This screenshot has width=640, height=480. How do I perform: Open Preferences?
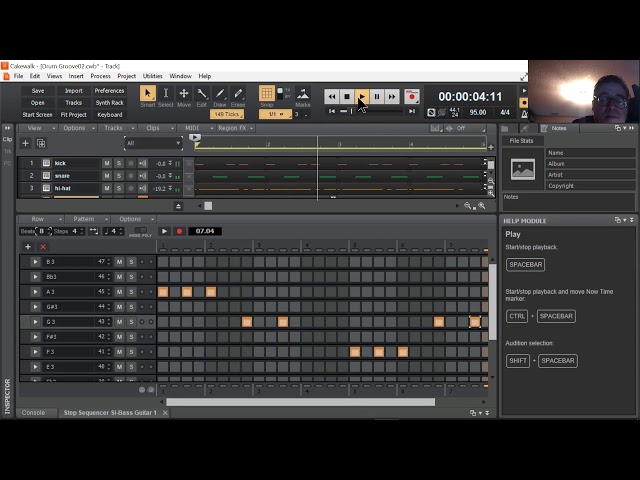[x=109, y=91]
